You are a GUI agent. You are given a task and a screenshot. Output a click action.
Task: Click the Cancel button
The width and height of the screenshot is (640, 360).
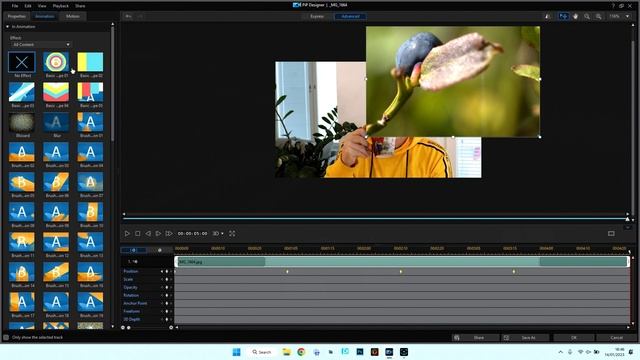pos(616,338)
